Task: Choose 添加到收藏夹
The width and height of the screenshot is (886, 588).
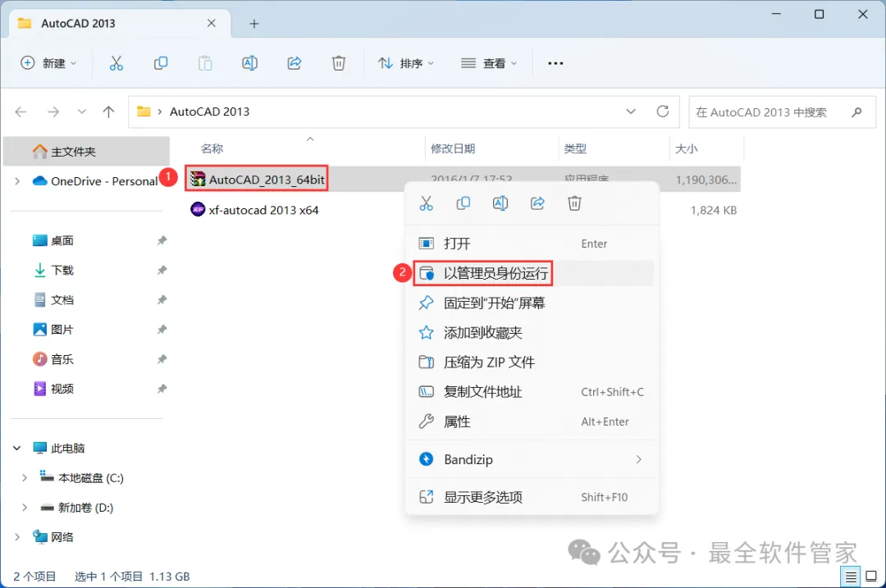Action: [x=532, y=333]
